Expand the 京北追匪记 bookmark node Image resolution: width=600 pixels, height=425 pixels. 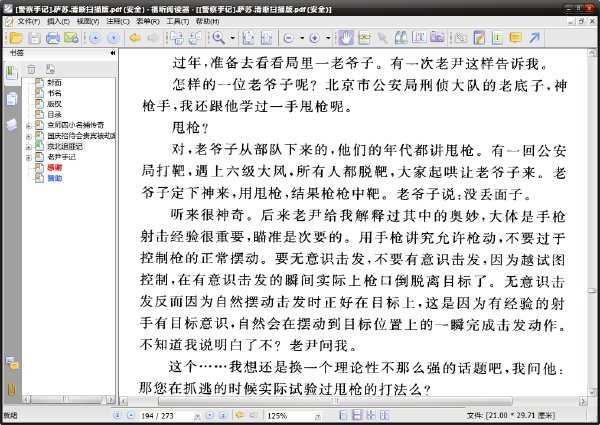[x=29, y=147]
